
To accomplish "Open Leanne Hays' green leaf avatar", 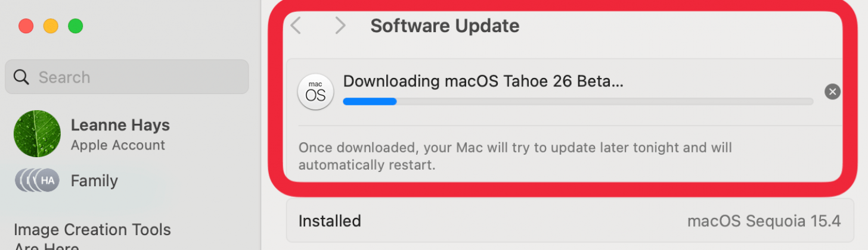I will click(37, 134).
